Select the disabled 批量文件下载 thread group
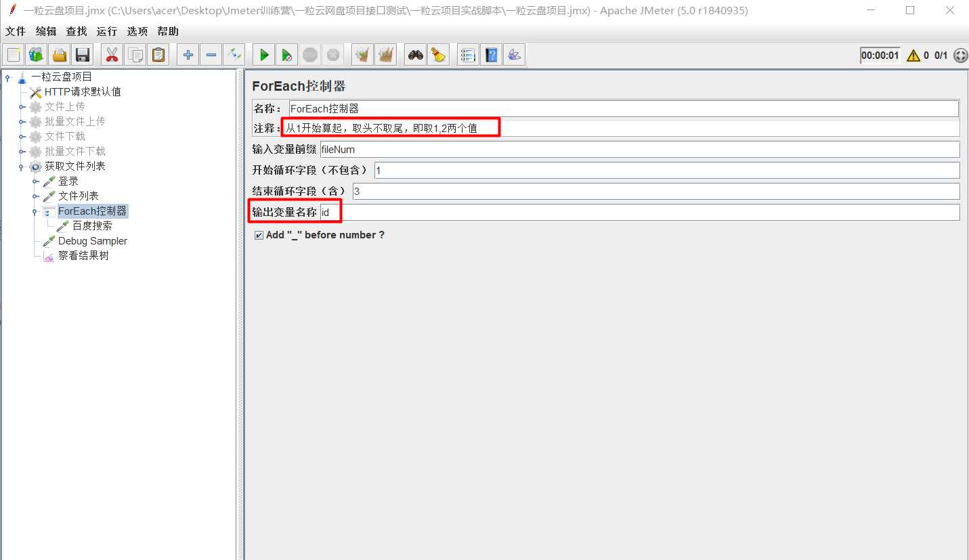The image size is (969, 560). point(75,152)
